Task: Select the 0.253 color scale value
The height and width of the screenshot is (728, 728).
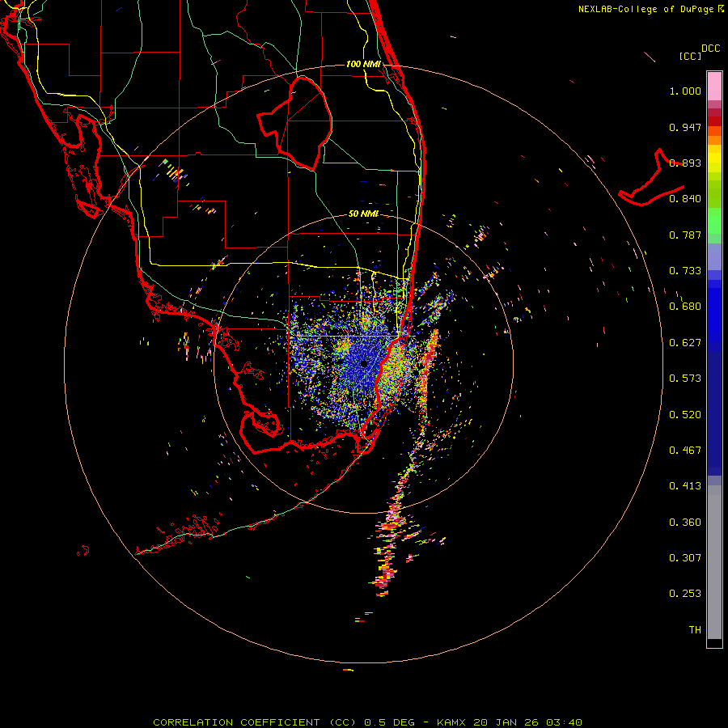Action: 685,594
